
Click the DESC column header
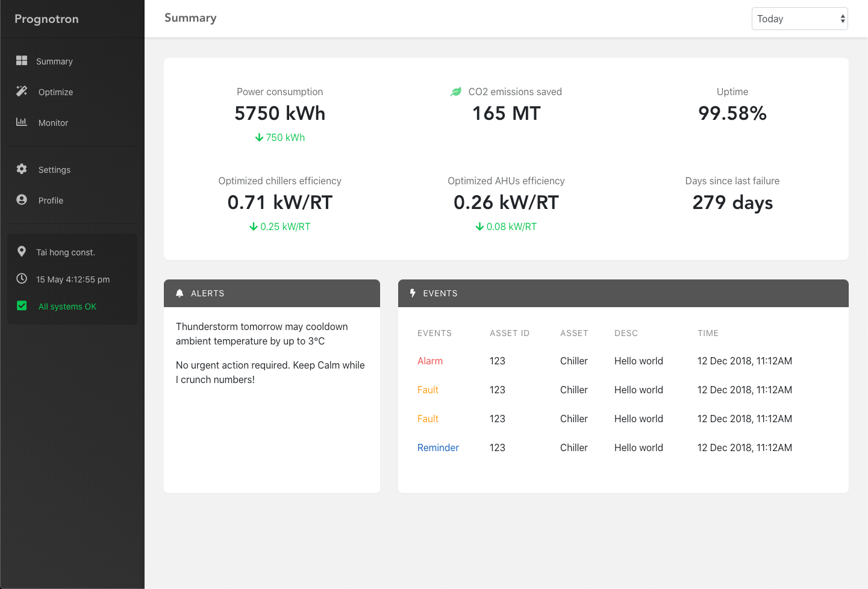pos(626,333)
